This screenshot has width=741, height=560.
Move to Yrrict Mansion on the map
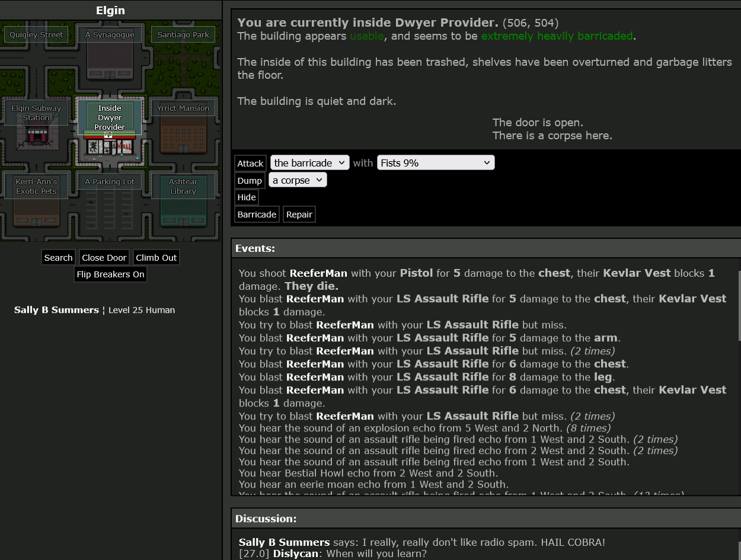tap(184, 108)
